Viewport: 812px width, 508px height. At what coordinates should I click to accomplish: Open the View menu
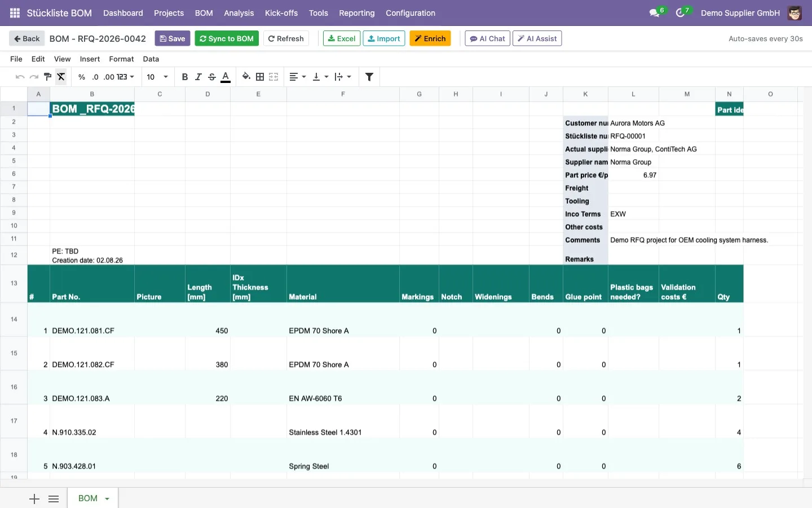click(62, 59)
